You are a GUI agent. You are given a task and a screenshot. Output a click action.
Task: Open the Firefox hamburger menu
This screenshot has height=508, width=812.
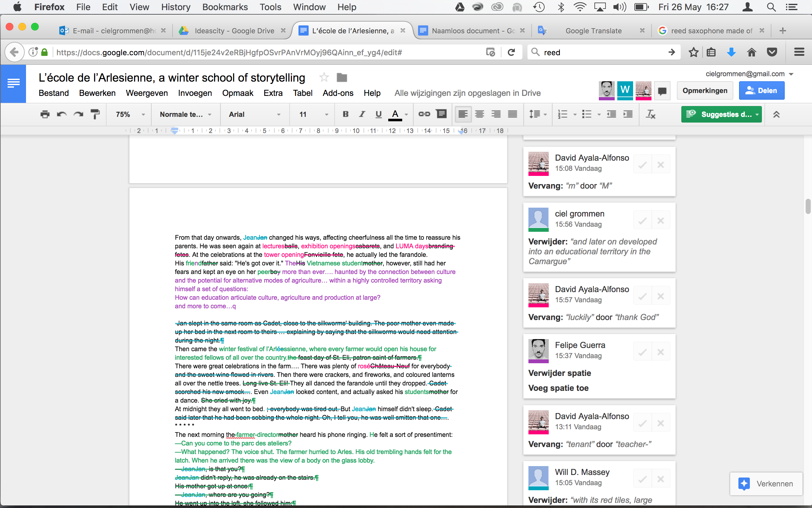point(799,52)
